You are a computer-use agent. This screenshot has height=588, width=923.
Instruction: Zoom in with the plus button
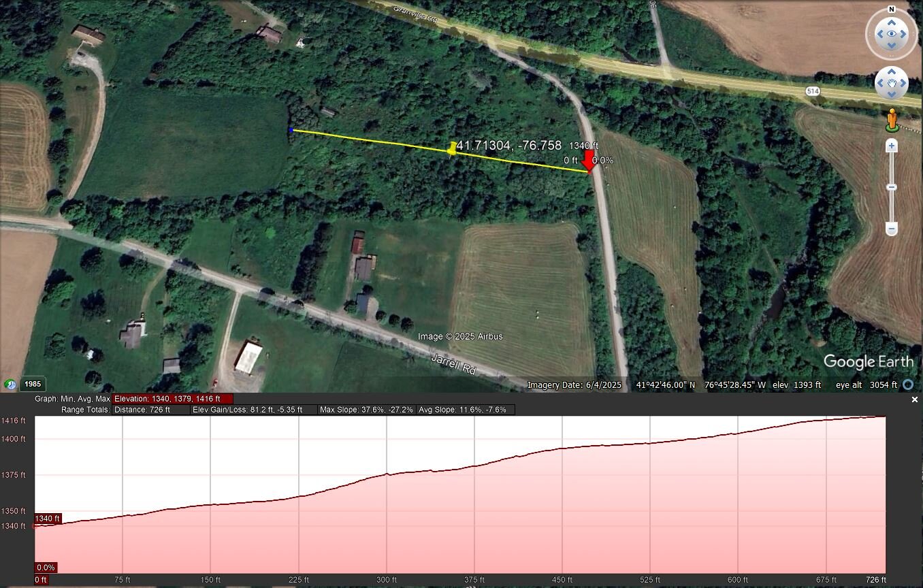point(891,146)
